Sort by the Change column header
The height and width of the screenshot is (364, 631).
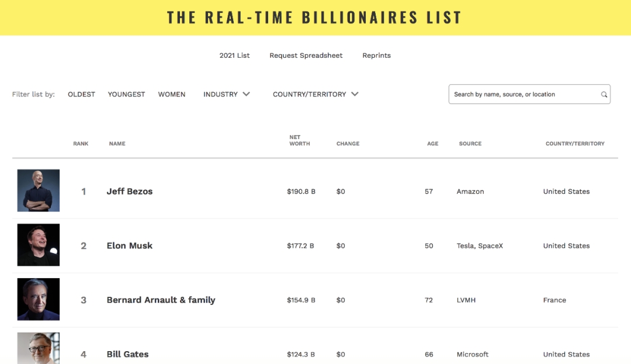(348, 144)
